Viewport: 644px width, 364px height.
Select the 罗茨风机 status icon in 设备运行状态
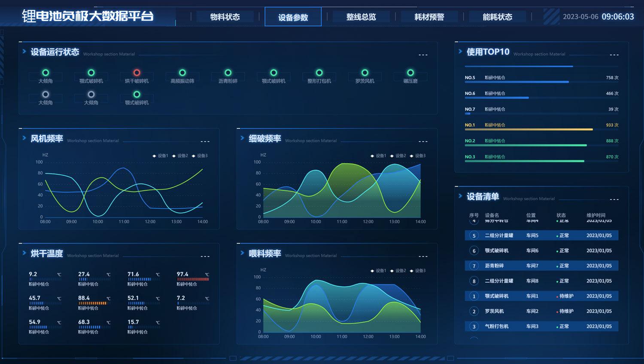pos(365,73)
